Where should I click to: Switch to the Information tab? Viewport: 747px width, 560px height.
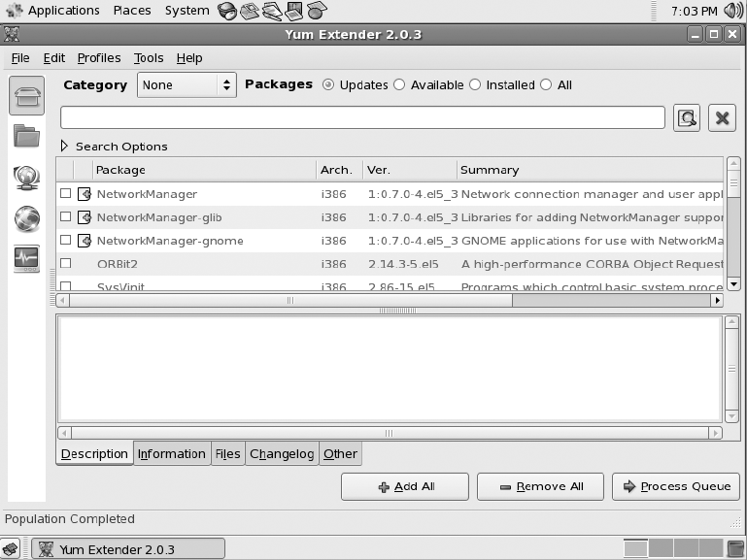[172, 454]
